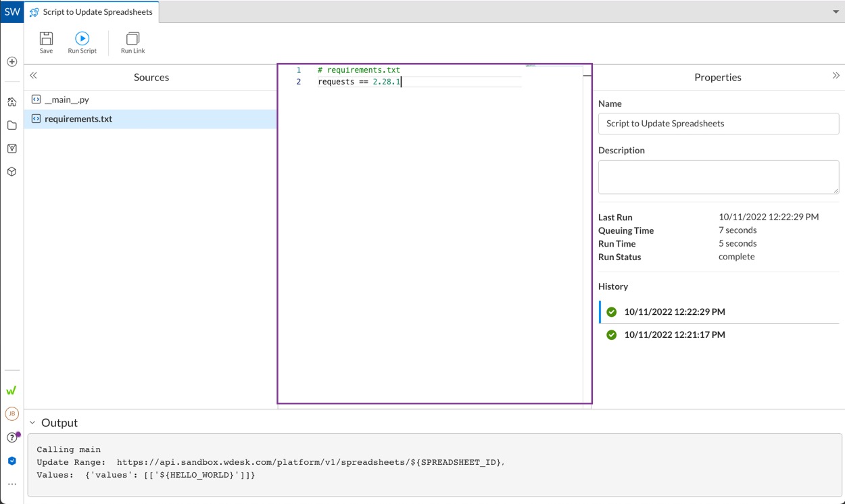This screenshot has height=504, width=845.
Task: Click the ellipsis icon at sidebar bottom
Action: point(11,482)
